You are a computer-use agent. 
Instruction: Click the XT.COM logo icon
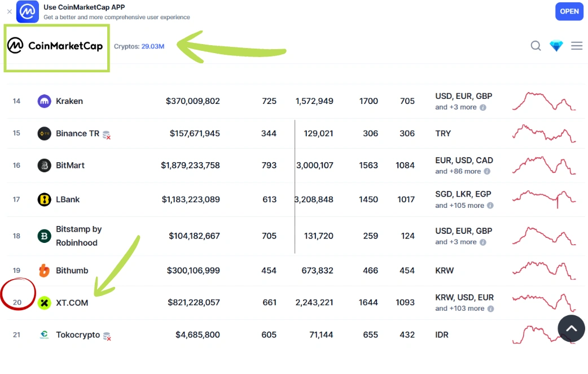(x=44, y=303)
